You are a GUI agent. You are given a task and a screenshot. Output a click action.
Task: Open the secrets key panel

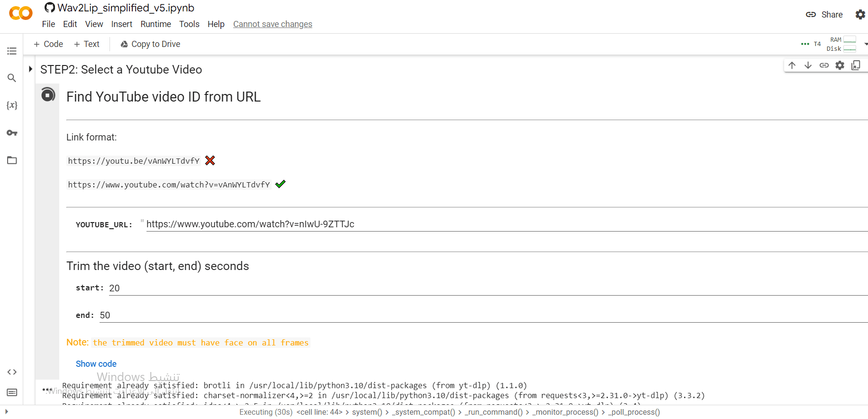pyautogui.click(x=12, y=133)
